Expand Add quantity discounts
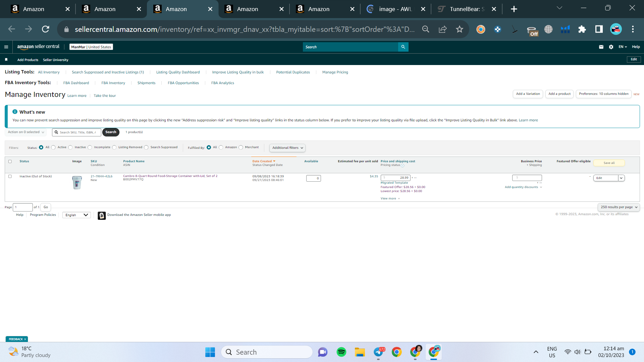The image size is (644, 362). [523, 187]
